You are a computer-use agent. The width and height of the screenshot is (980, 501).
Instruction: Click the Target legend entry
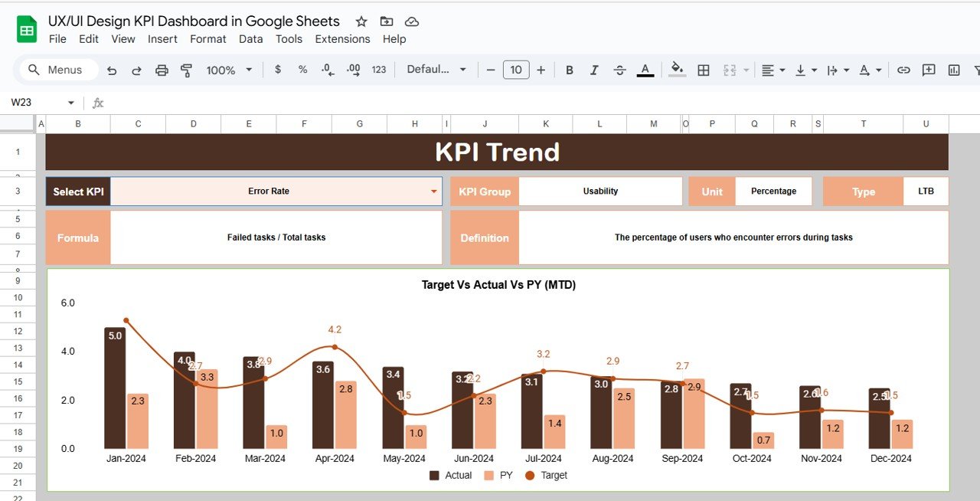(547, 475)
